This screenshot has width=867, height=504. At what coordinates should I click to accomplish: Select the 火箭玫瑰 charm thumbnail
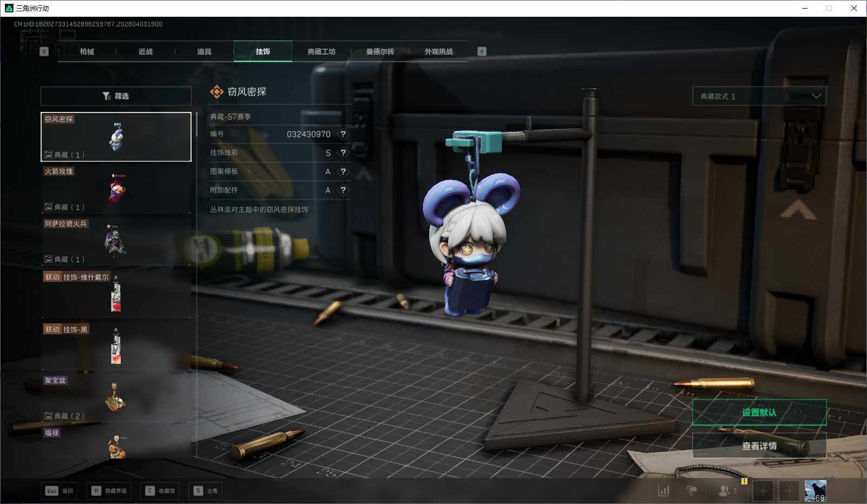pos(116,189)
